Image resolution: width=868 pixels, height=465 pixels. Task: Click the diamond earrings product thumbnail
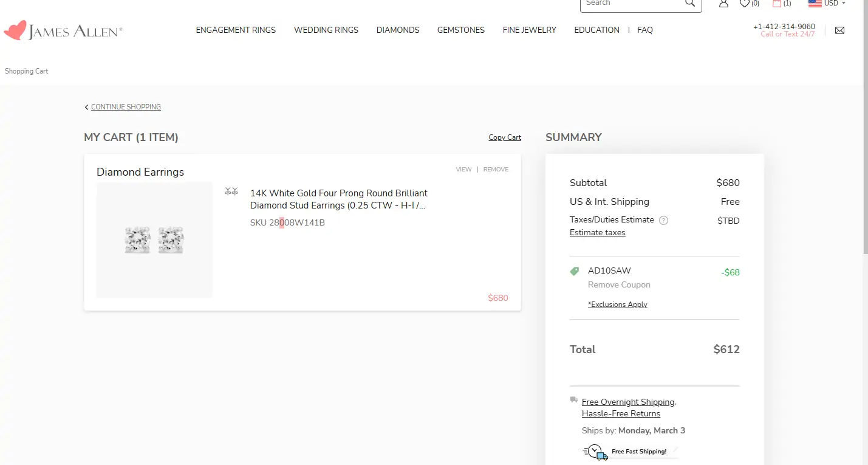pyautogui.click(x=154, y=240)
